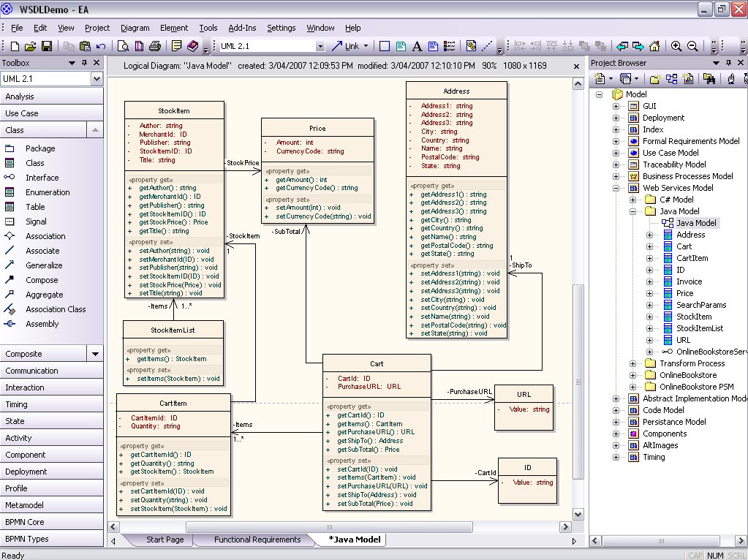The image size is (748, 560).
Task: Click the Zoom In icon on the toolbar
Action: pyautogui.click(x=676, y=45)
